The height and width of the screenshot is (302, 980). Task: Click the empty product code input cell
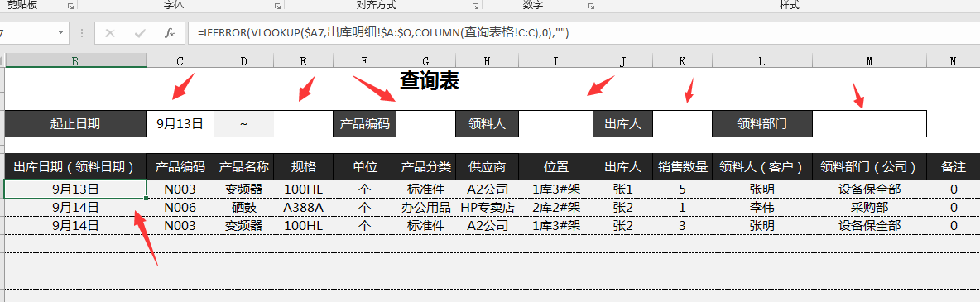coord(426,124)
